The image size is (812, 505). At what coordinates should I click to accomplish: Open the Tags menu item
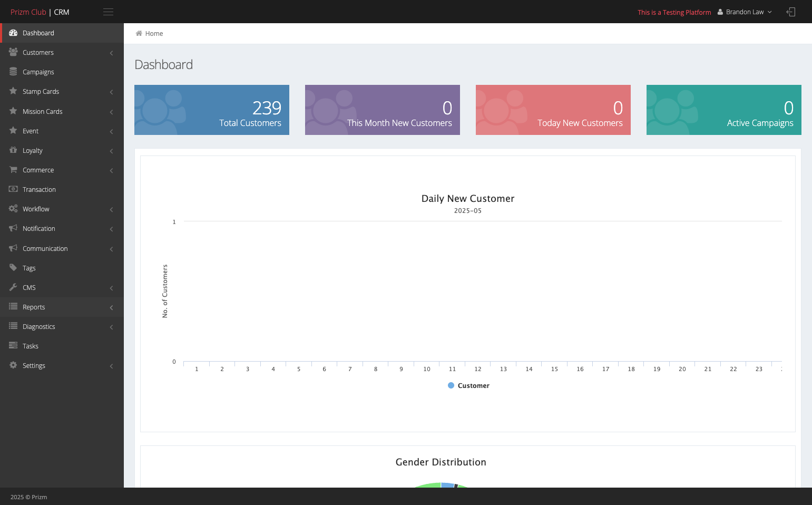[62, 268]
